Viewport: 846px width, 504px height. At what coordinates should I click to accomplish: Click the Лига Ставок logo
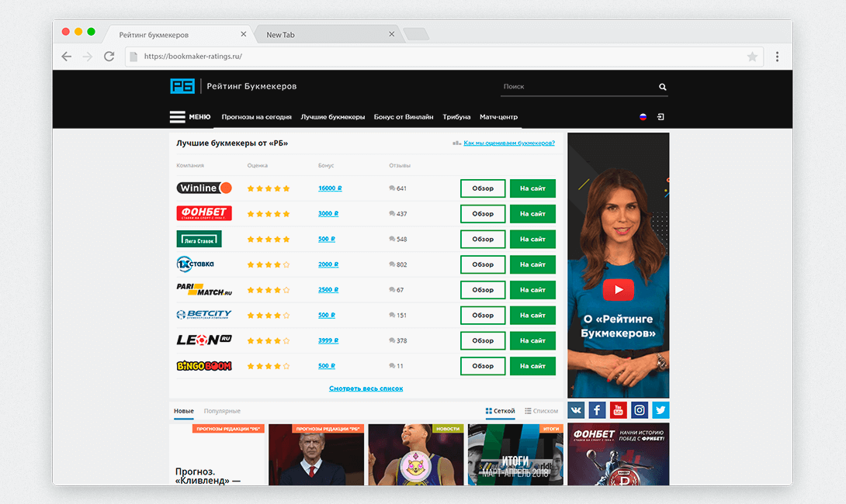point(199,239)
